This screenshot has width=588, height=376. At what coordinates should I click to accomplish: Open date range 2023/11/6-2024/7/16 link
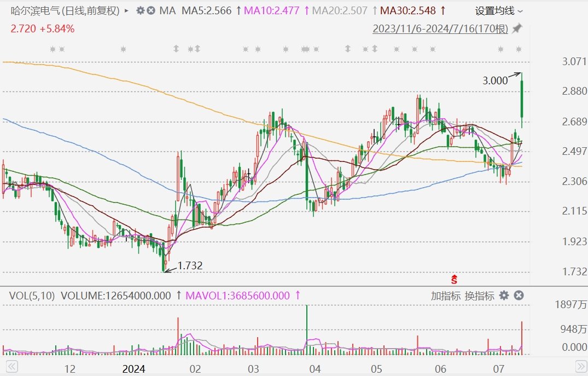440,29
